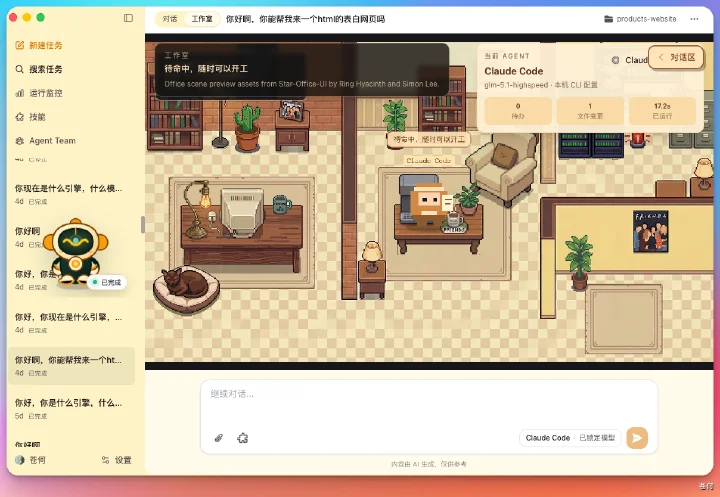This screenshot has width=720, height=497.
Task: Click the sidebar task list scrollbar
Action: click(143, 225)
